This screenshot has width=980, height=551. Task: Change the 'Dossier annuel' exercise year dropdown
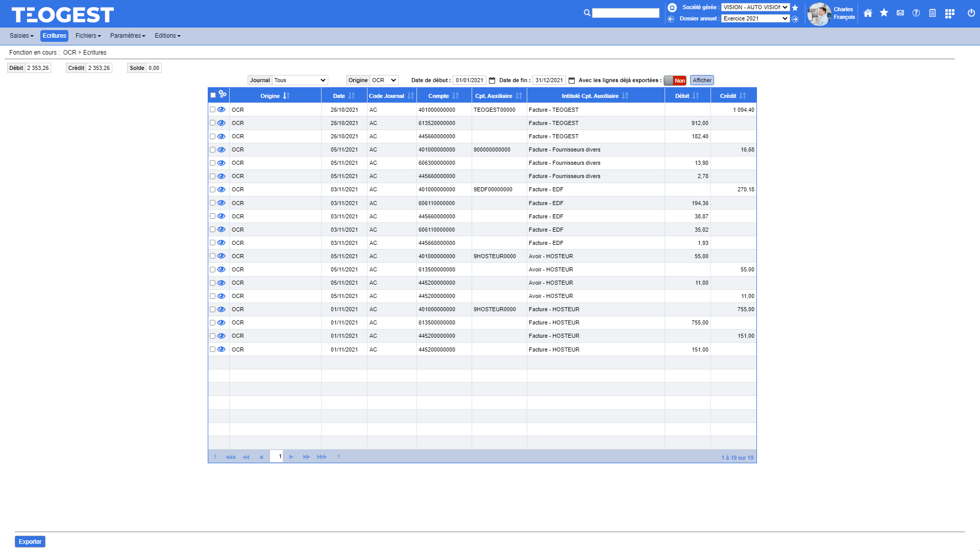click(755, 18)
